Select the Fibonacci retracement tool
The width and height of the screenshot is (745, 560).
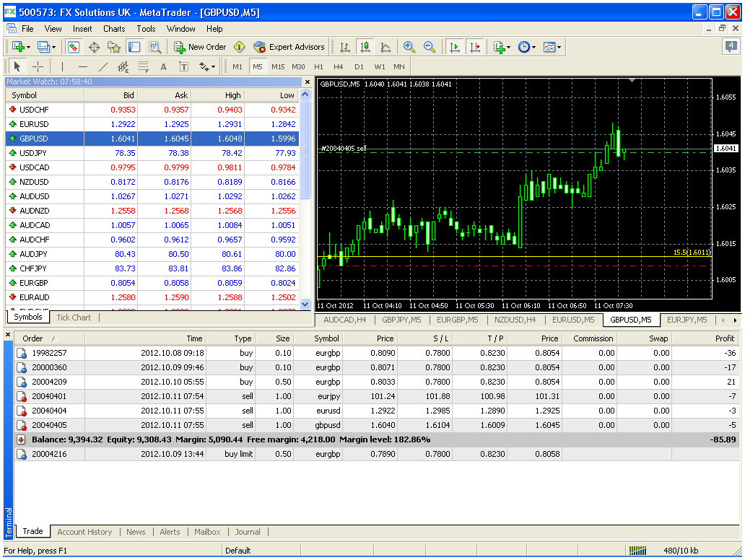point(144,66)
